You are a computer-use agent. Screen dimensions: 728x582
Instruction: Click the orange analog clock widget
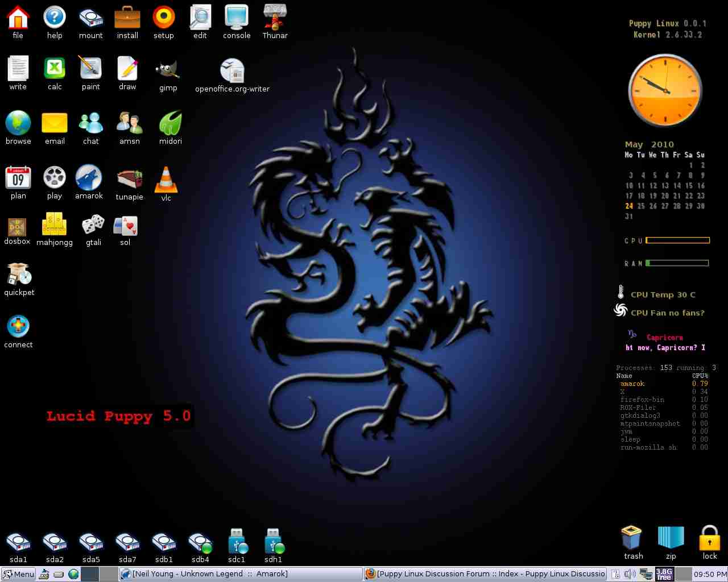pos(665,90)
